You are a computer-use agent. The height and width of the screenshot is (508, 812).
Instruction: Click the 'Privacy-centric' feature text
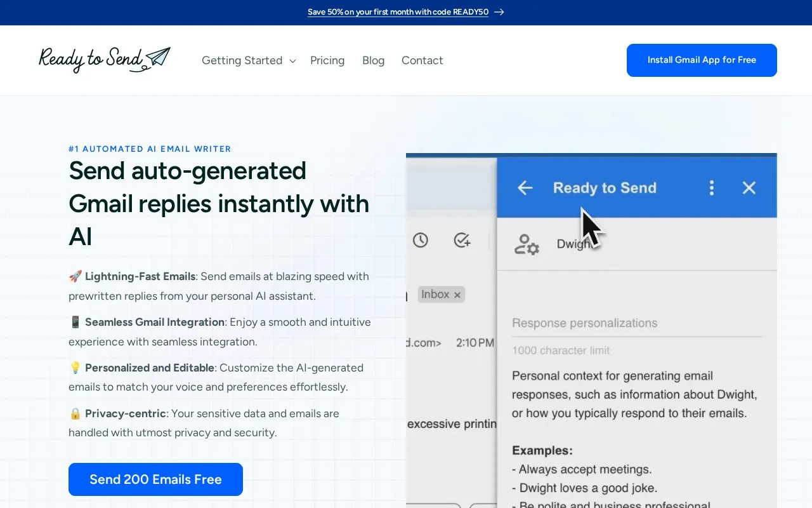tap(126, 413)
